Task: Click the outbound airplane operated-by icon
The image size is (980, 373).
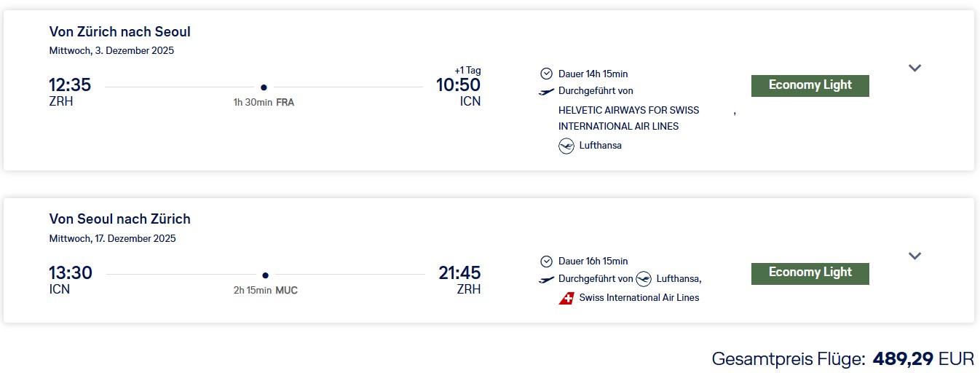Action: [x=546, y=91]
